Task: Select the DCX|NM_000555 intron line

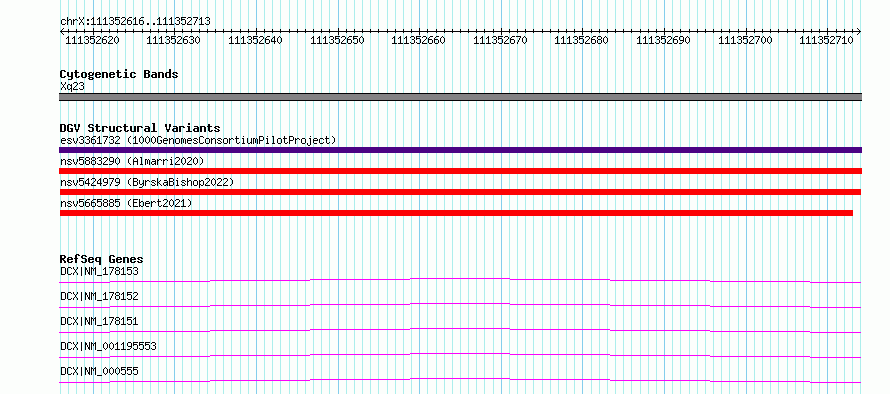Action: pyautogui.click(x=460, y=380)
